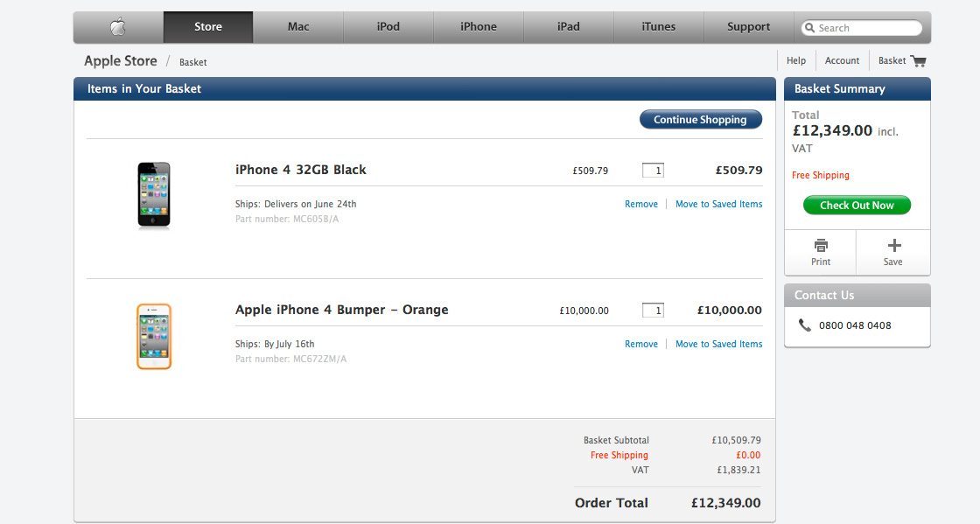The width and height of the screenshot is (980, 524).
Task: Click the Bumper £10,000.00 unit price
Action: pyautogui.click(x=584, y=311)
